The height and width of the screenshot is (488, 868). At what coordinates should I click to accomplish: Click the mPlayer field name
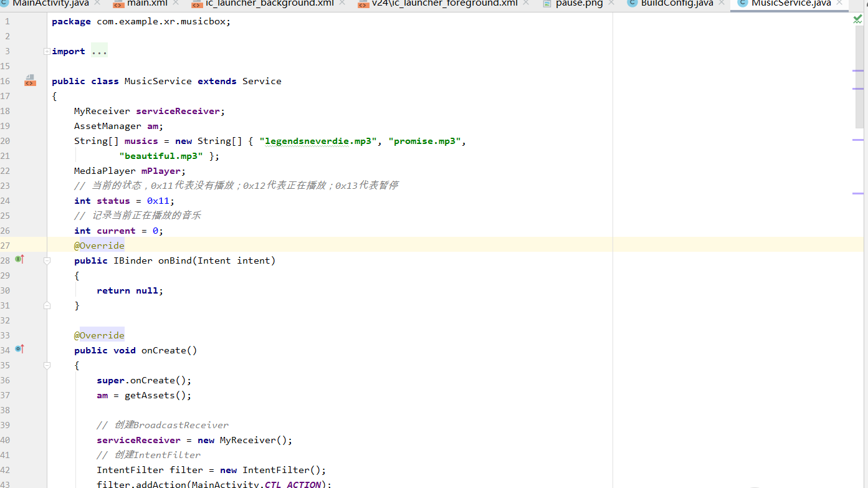point(161,171)
